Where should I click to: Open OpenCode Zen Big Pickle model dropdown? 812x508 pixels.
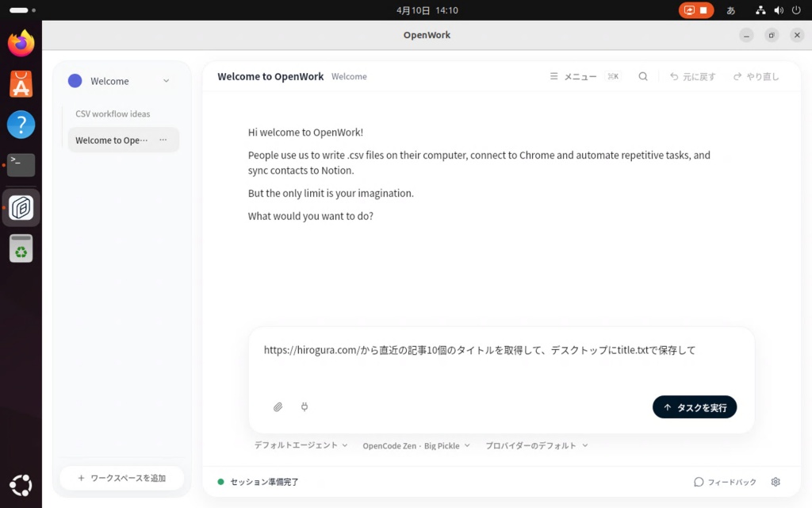click(416, 446)
